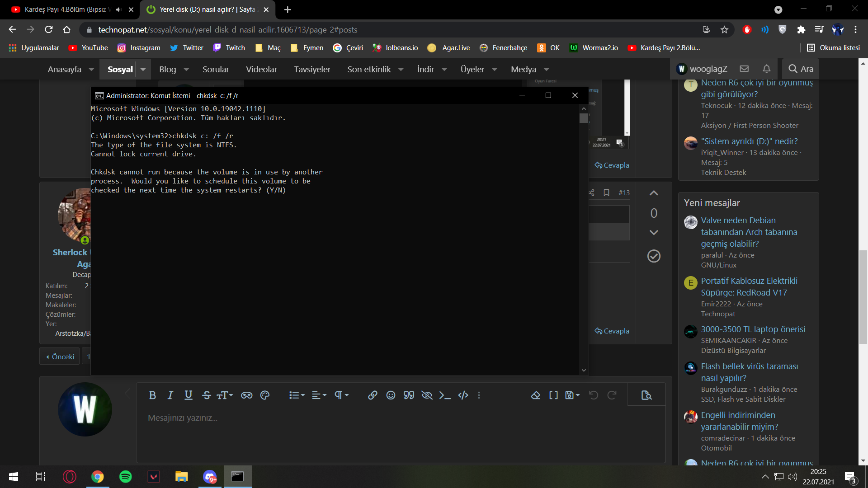Insert inline code with terminal icon
Screen dimensions: 868x488
tap(445, 395)
